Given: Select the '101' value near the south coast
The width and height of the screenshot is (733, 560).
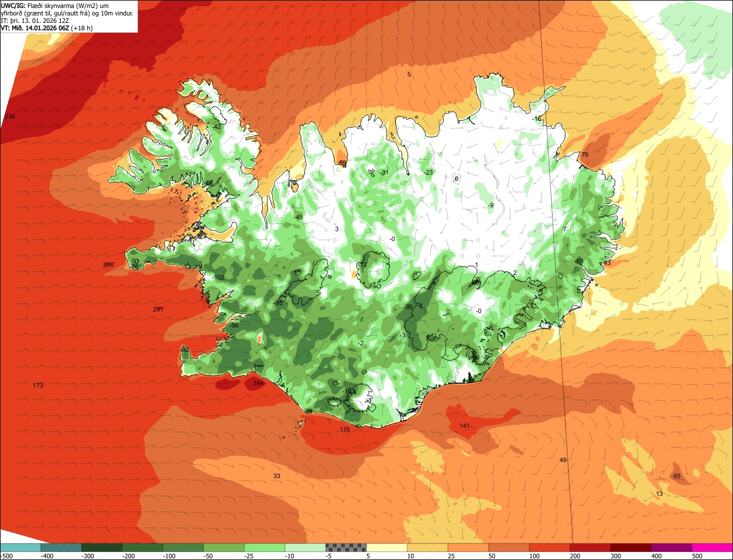Looking at the screenshot, I should [x=350, y=391].
